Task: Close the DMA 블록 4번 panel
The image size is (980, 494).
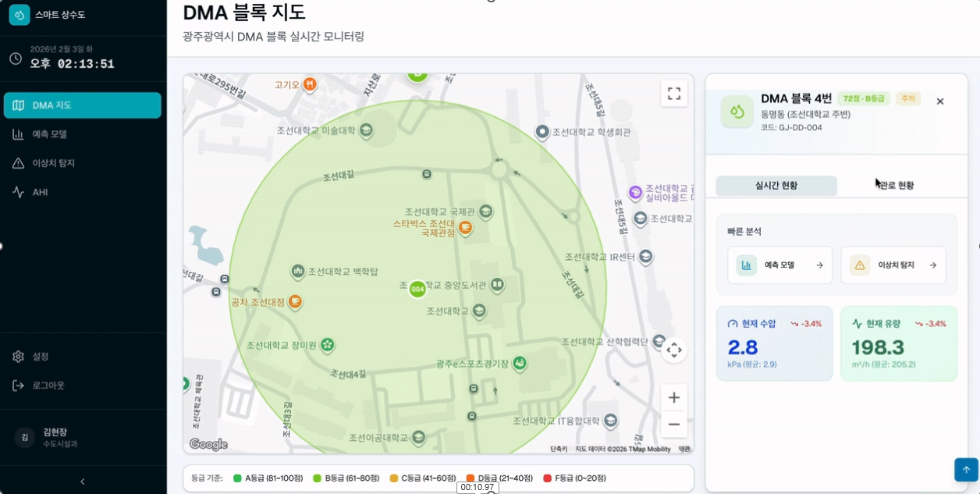Action: pyautogui.click(x=940, y=101)
